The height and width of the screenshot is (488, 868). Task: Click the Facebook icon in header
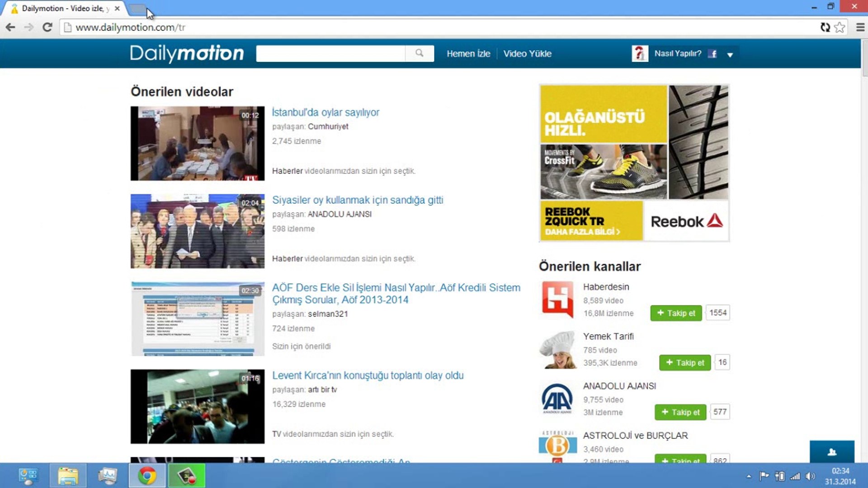pyautogui.click(x=712, y=54)
